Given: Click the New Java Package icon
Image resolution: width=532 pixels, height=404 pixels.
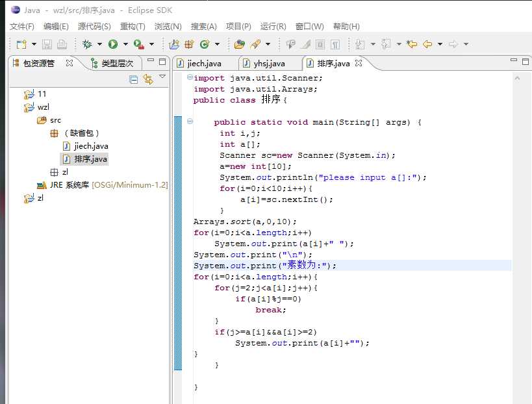Looking at the screenshot, I should 189,44.
